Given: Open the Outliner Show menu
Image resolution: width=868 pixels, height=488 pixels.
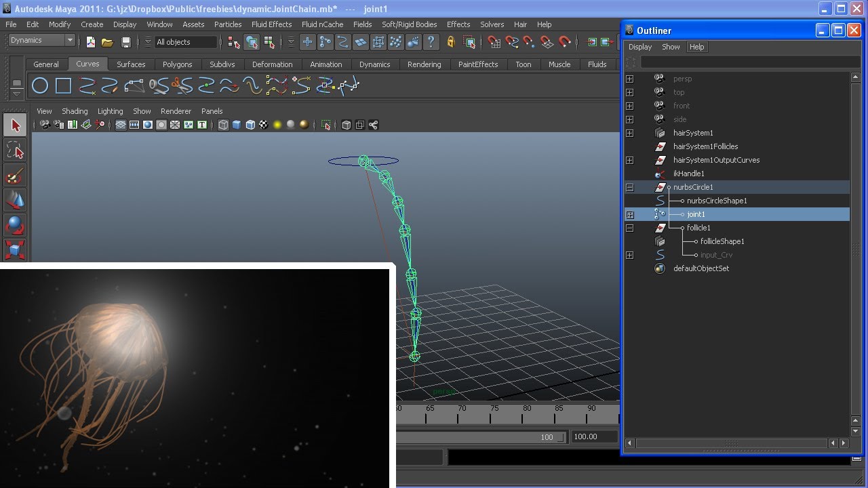Looking at the screenshot, I should pos(671,47).
